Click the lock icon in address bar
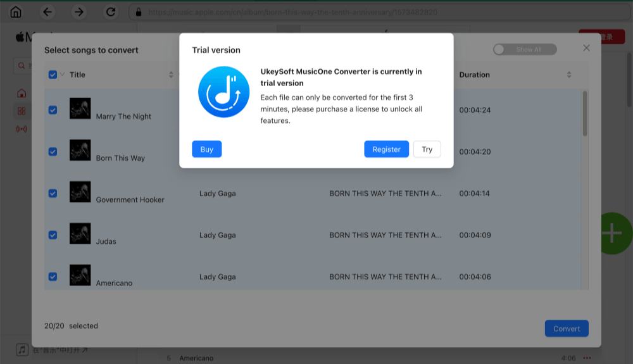This screenshot has height=364, width=633. [139, 12]
